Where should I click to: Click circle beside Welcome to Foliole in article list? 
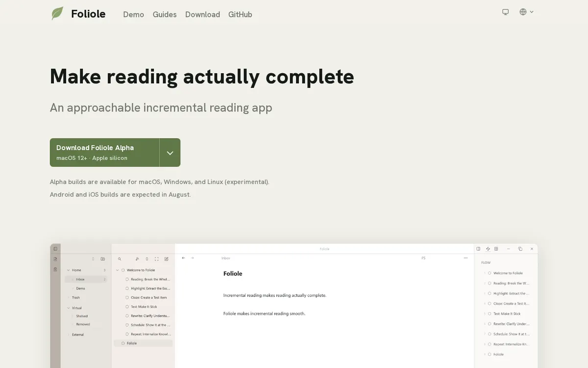click(x=123, y=270)
